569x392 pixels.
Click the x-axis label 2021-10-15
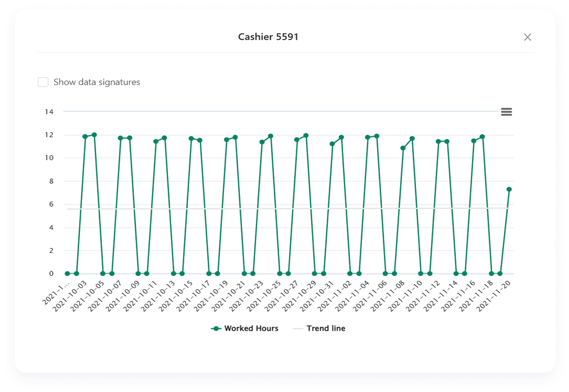point(176,296)
